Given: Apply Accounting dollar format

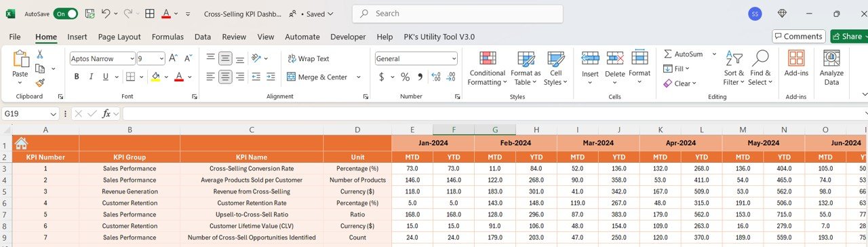Looking at the screenshot, I should point(382,77).
